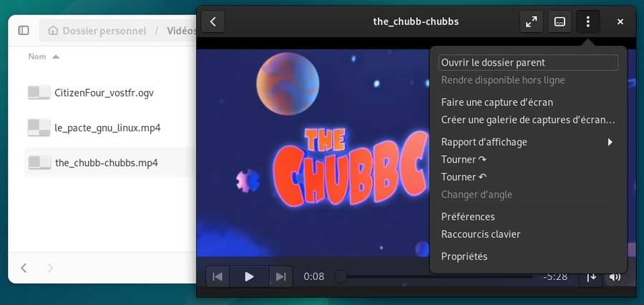
Task: Click the volume speaker icon
Action: (x=615, y=277)
